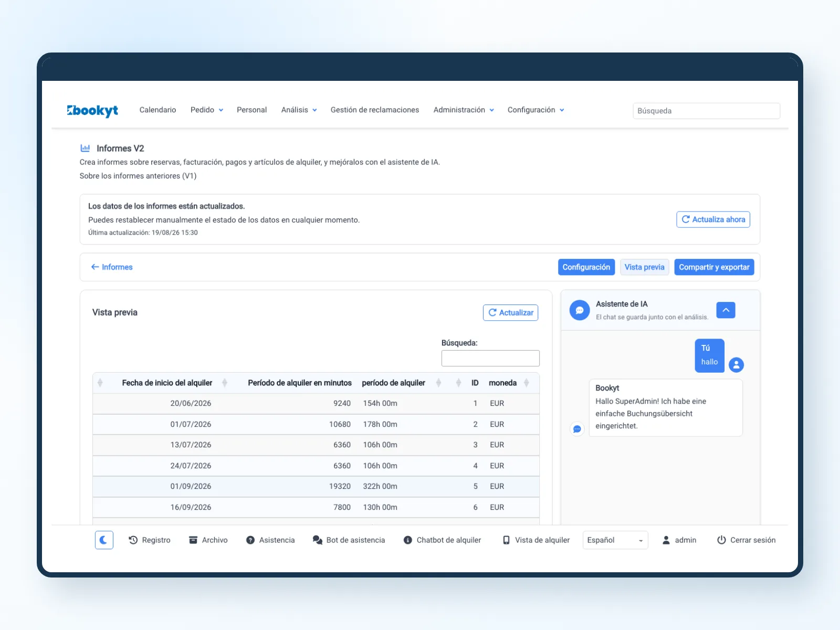Click the Bookyt logo
The height and width of the screenshot is (630, 840).
(x=92, y=110)
